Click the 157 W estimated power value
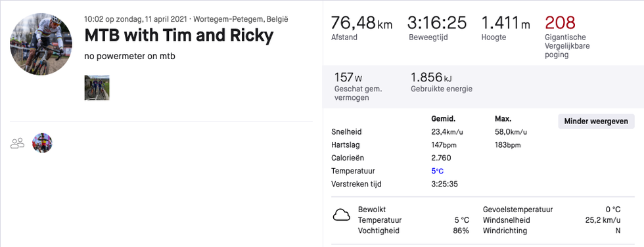The height and width of the screenshot is (247, 644). [348, 77]
